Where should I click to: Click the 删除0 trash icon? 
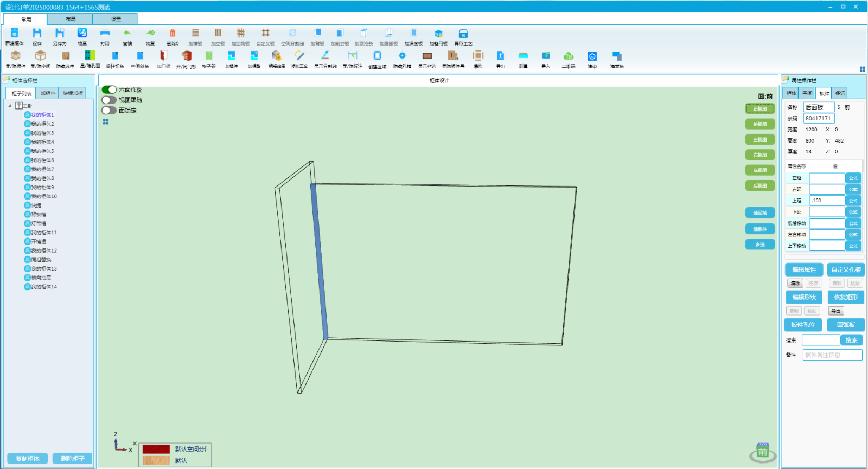[x=173, y=34]
